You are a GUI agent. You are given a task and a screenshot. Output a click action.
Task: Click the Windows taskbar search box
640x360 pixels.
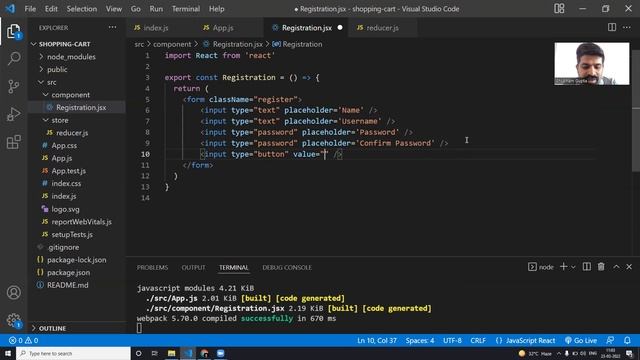[73, 353]
